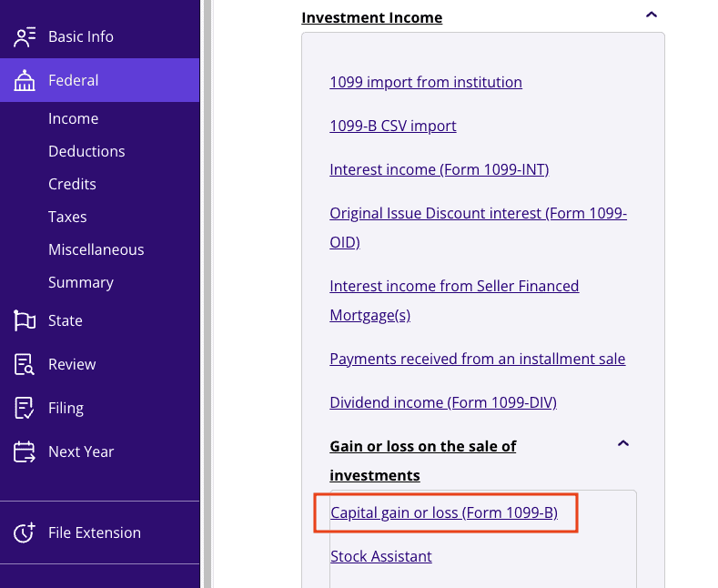Click the Investment Income heading
Image resolution: width=718 pixels, height=588 pixels.
tap(372, 17)
